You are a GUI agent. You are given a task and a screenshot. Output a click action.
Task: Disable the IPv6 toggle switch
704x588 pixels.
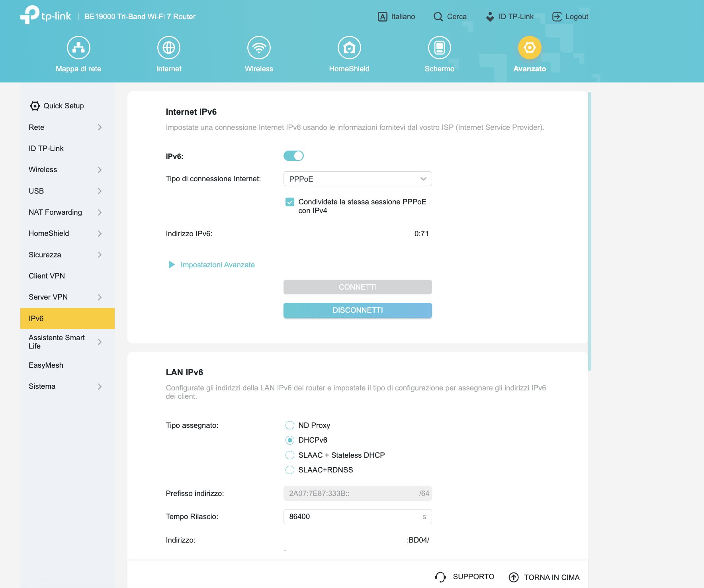(293, 156)
